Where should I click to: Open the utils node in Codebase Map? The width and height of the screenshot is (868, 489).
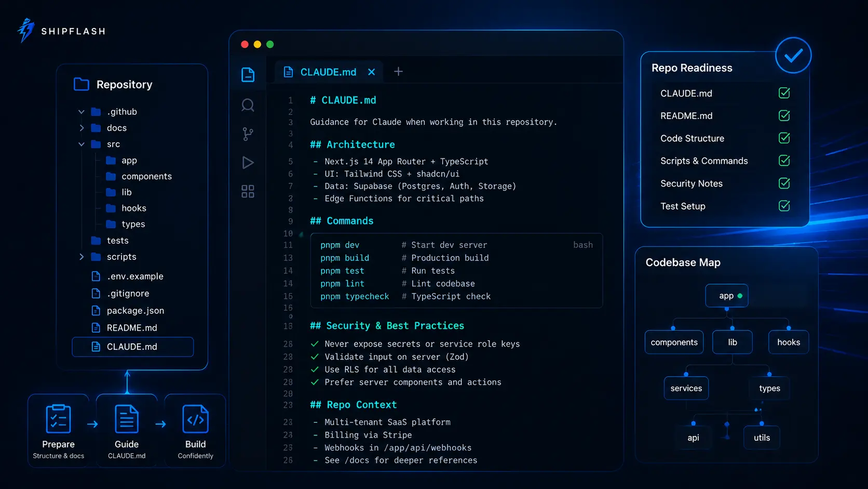(762, 438)
